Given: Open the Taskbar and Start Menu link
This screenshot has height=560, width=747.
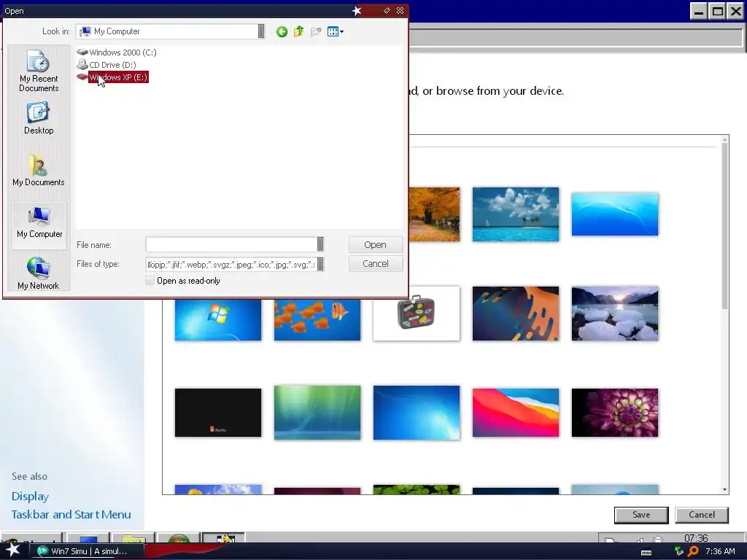Looking at the screenshot, I should pyautogui.click(x=71, y=515).
